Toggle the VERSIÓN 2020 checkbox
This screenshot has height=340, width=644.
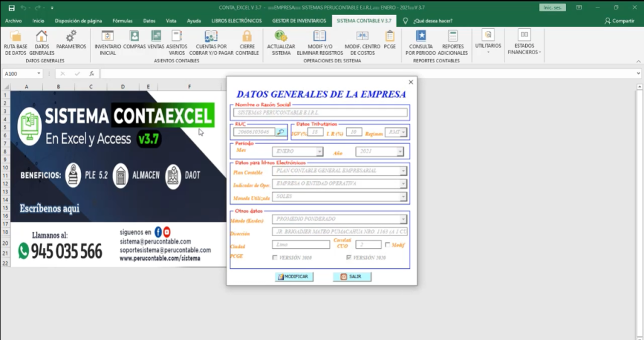[x=348, y=258]
